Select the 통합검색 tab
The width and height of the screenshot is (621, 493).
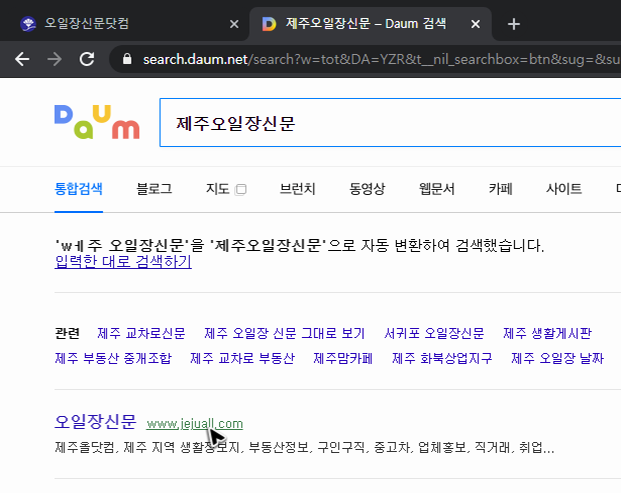click(x=78, y=189)
